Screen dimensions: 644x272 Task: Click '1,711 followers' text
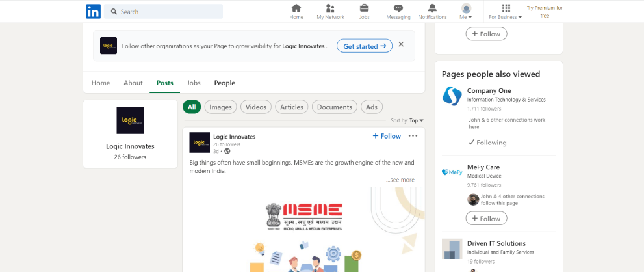484,109
